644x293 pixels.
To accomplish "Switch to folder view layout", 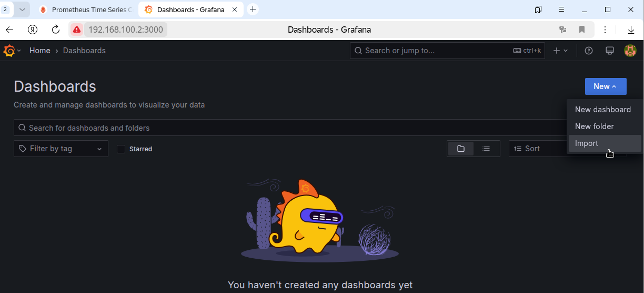I will [461, 149].
